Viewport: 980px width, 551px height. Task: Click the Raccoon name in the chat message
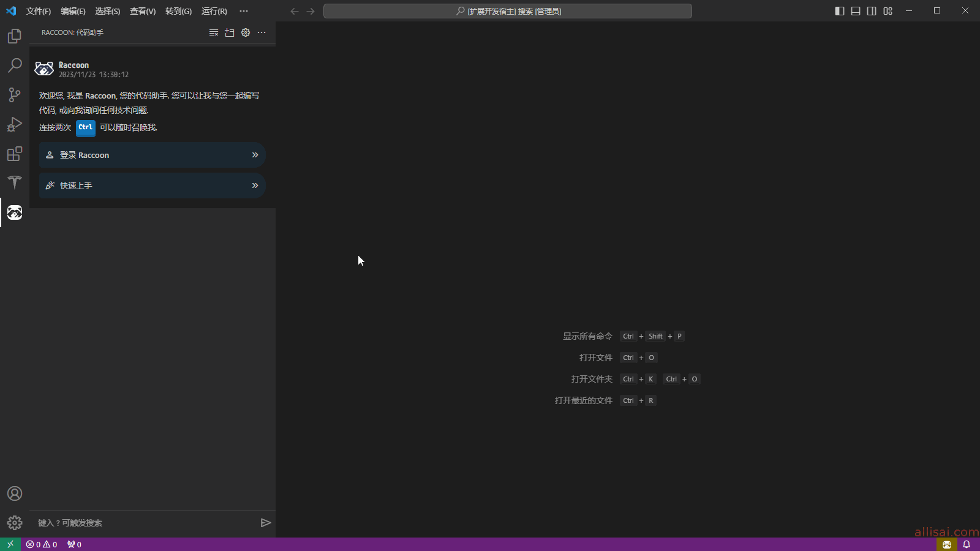pos(73,65)
